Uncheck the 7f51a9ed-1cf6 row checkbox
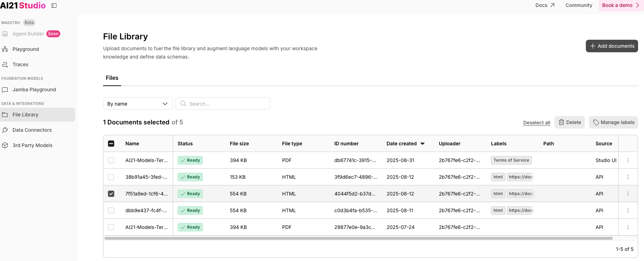 pyautogui.click(x=111, y=194)
